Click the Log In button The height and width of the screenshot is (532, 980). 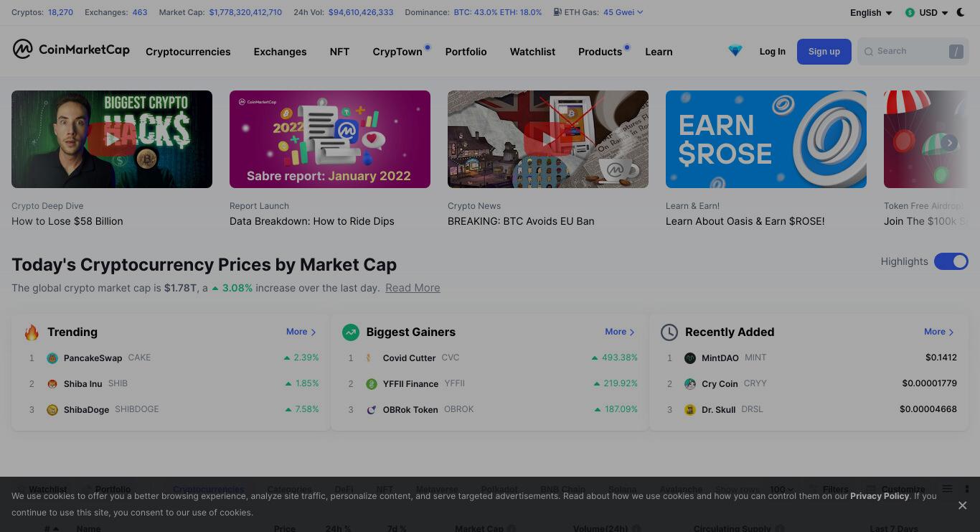coord(772,52)
